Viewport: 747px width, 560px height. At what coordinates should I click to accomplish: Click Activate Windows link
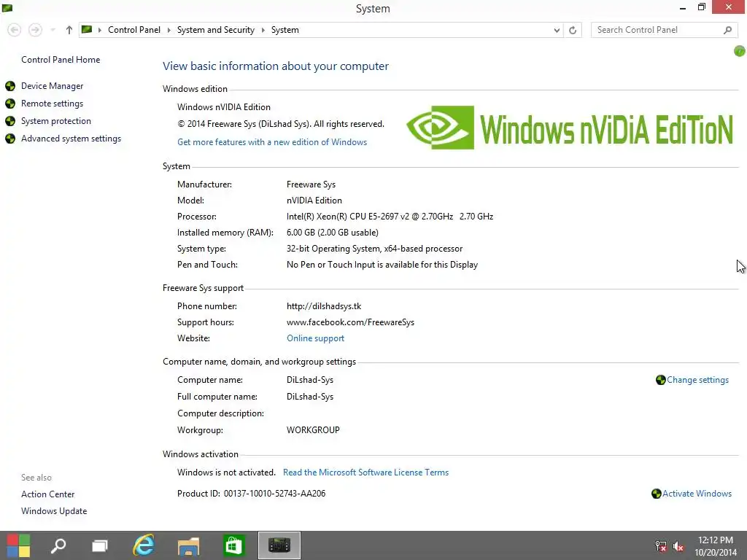point(697,494)
